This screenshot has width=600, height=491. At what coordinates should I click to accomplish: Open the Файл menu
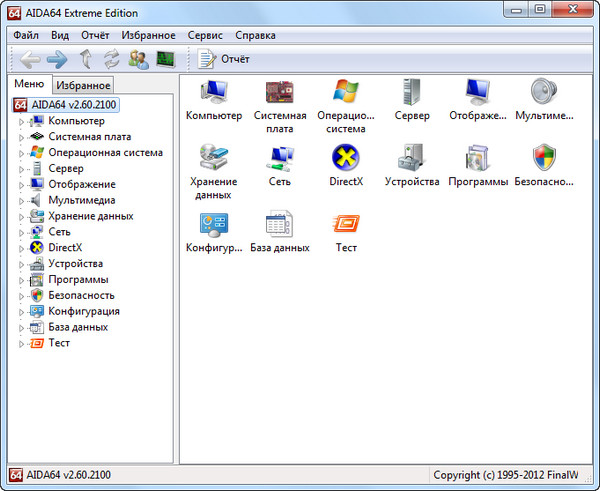27,35
